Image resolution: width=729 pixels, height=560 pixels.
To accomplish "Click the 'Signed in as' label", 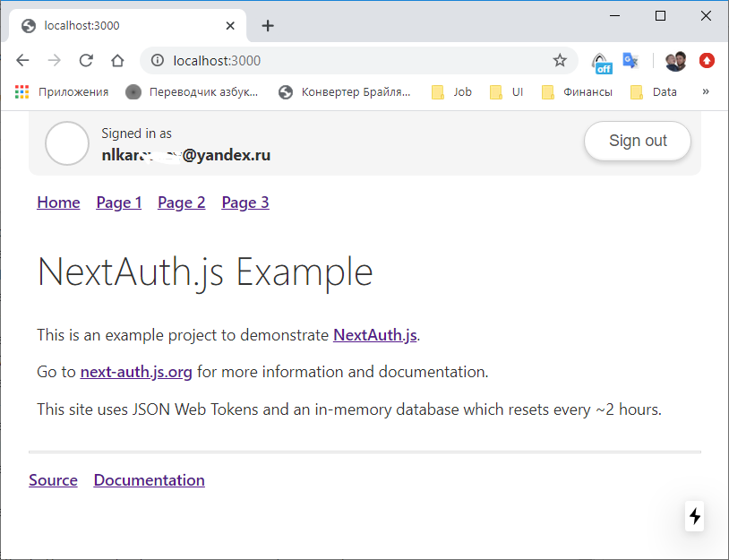I will (x=137, y=134).
